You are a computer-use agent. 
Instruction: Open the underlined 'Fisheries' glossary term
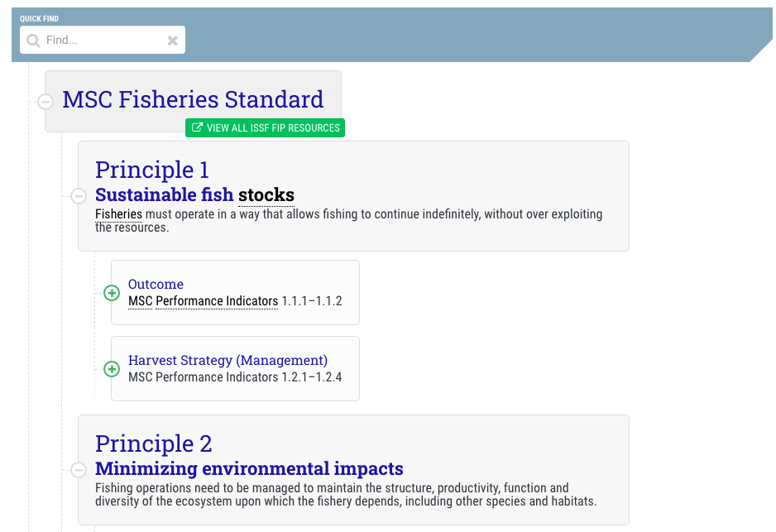click(x=119, y=214)
